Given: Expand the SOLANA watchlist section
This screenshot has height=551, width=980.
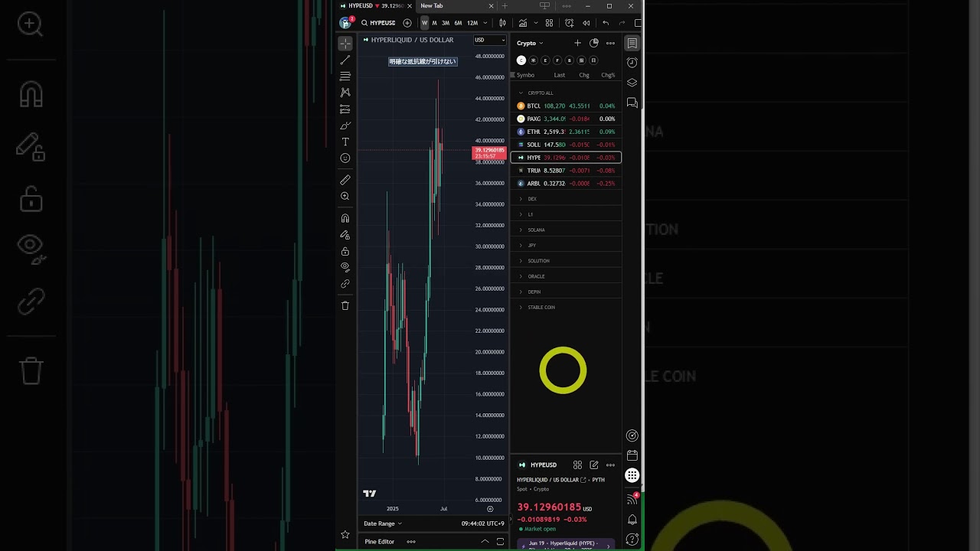Looking at the screenshot, I should (536, 230).
